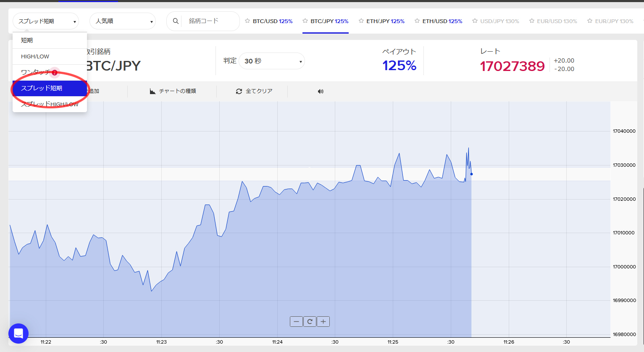Screen dimensions: 644x352
Task: Click 全てクリア to clear all
Action: tap(254, 91)
